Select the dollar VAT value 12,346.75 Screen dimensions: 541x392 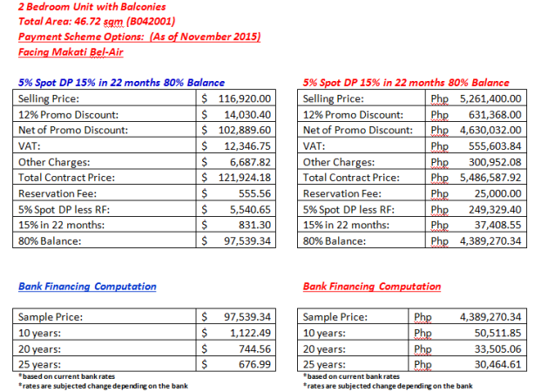[236, 145]
